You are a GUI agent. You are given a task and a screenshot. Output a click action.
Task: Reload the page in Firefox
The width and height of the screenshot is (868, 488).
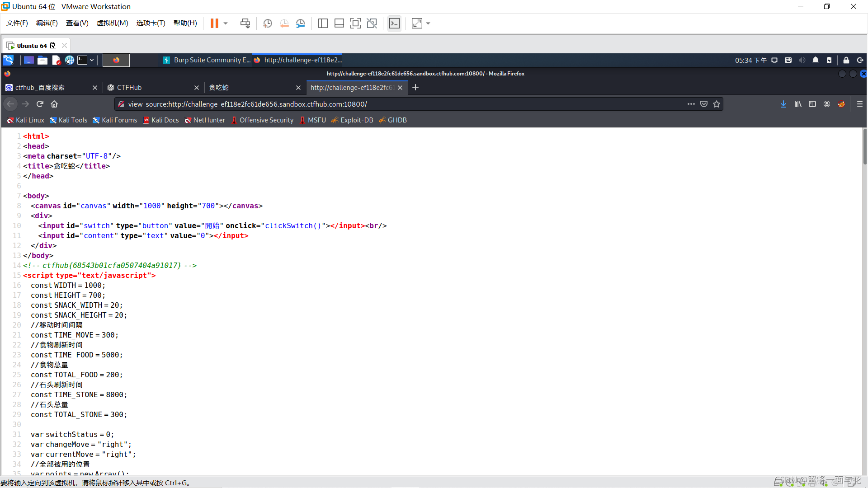[x=40, y=104]
